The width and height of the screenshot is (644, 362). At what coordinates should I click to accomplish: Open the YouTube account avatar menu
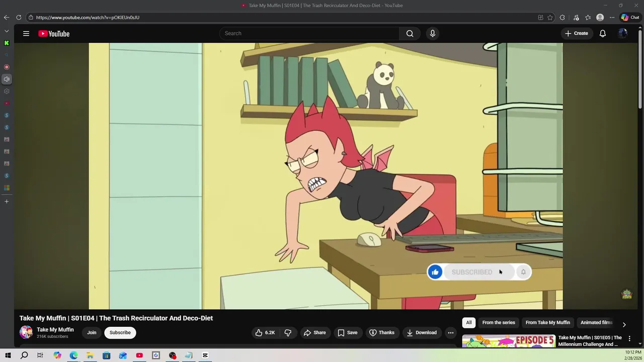pyautogui.click(x=623, y=33)
